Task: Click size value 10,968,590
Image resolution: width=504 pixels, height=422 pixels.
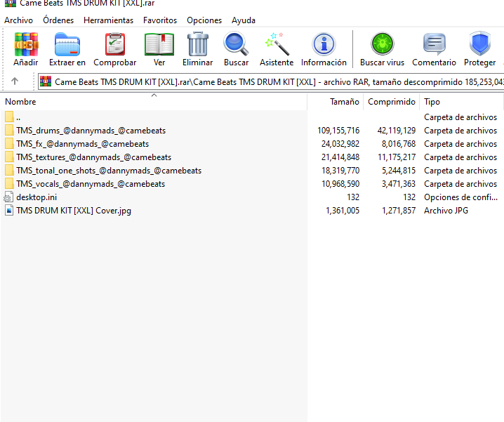Action: [x=340, y=184]
